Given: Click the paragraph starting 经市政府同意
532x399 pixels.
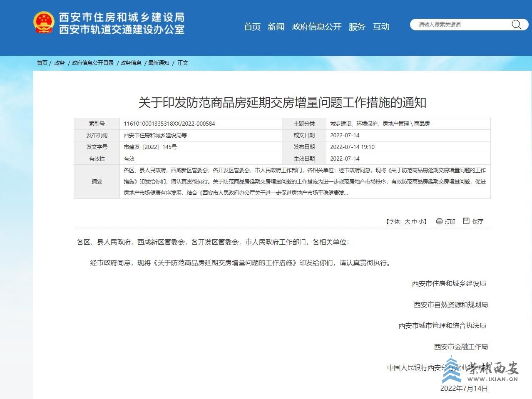Looking at the screenshot, I should point(241,263).
